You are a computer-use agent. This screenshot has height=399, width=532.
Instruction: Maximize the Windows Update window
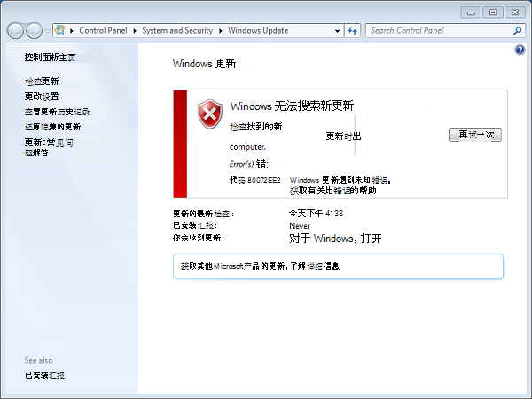point(493,12)
